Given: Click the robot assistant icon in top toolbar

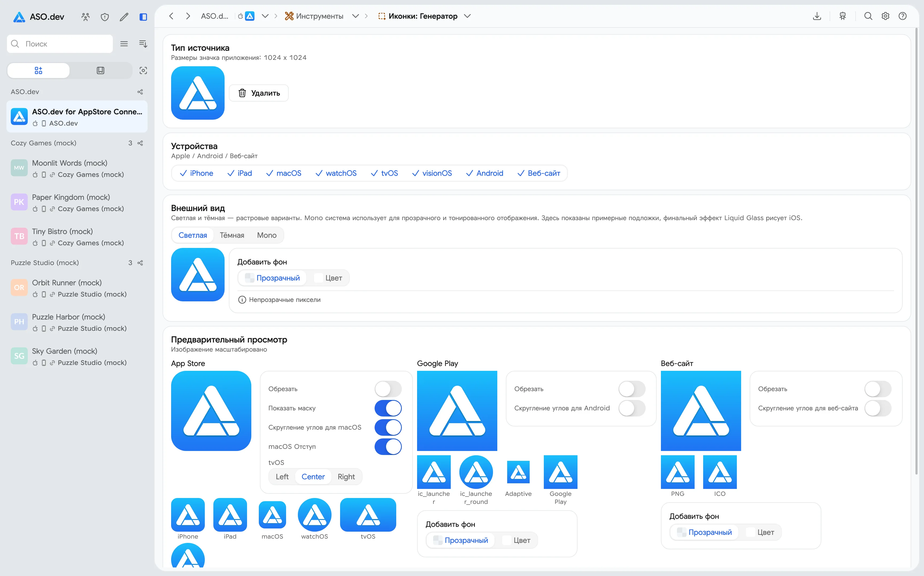Looking at the screenshot, I should (843, 16).
